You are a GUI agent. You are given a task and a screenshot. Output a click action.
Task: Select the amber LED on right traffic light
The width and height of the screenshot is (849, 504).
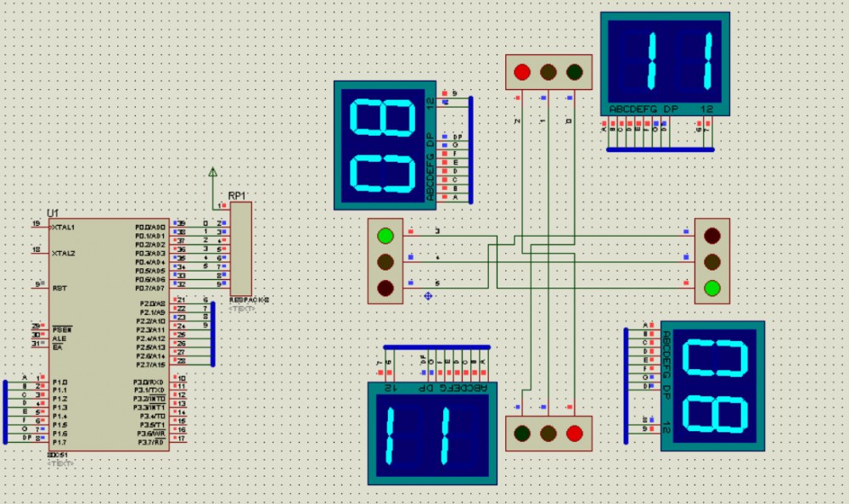click(x=712, y=261)
